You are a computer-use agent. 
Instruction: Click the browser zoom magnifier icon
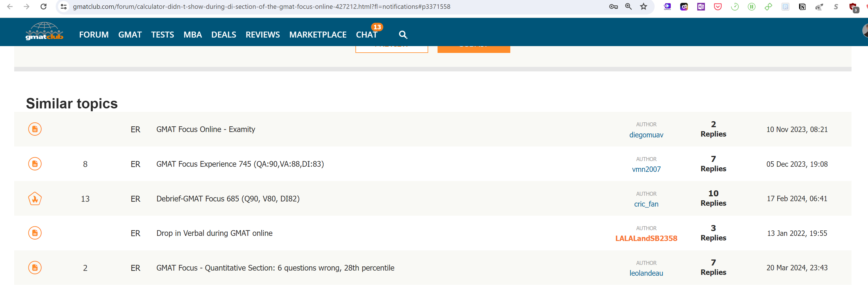tap(628, 7)
